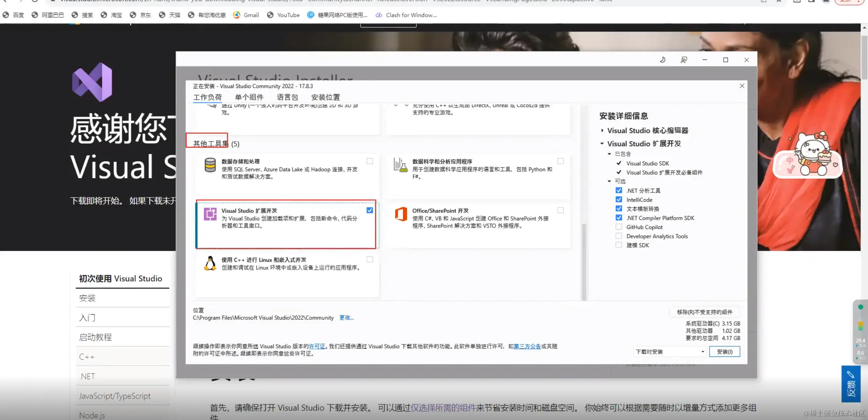Enable the 建模 SDK option
The width and height of the screenshot is (868, 420).
pos(619,245)
